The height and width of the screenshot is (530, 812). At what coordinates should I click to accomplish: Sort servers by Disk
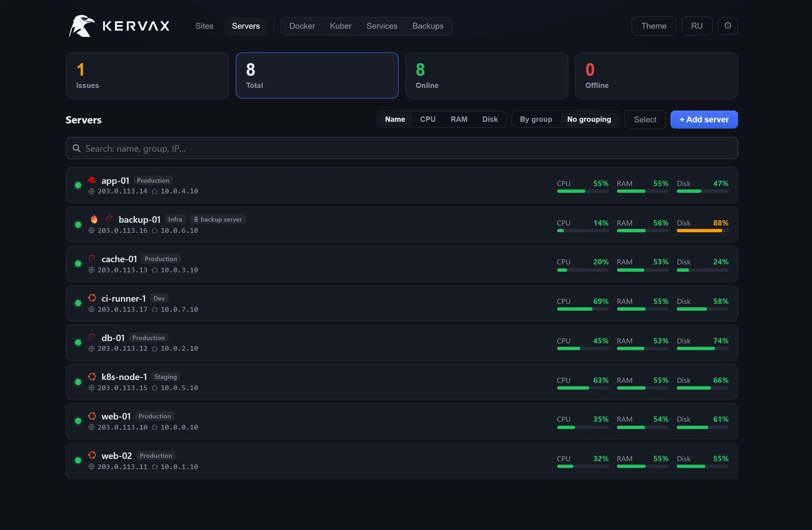pyautogui.click(x=490, y=120)
